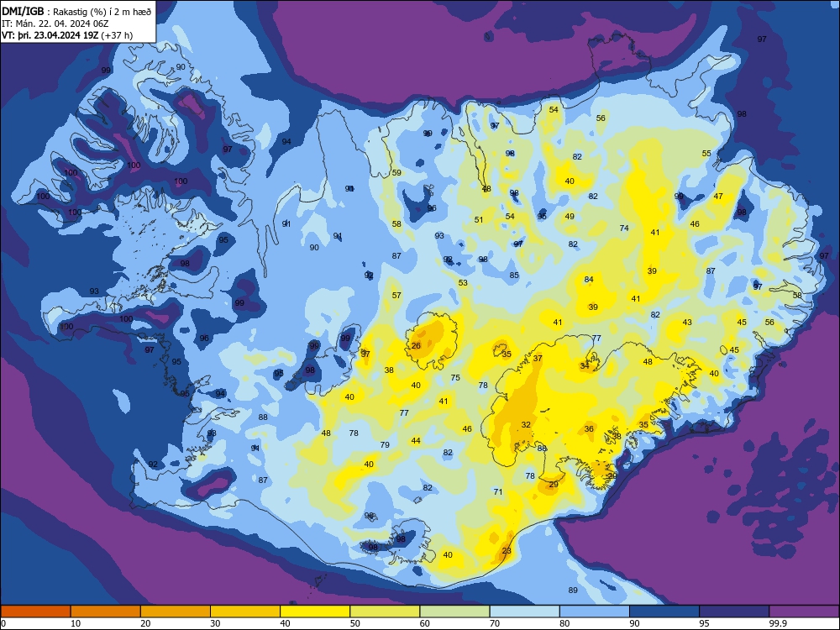Click the humidity value 59 on the map
This screenshot has width=840, height=630.
[x=396, y=172]
